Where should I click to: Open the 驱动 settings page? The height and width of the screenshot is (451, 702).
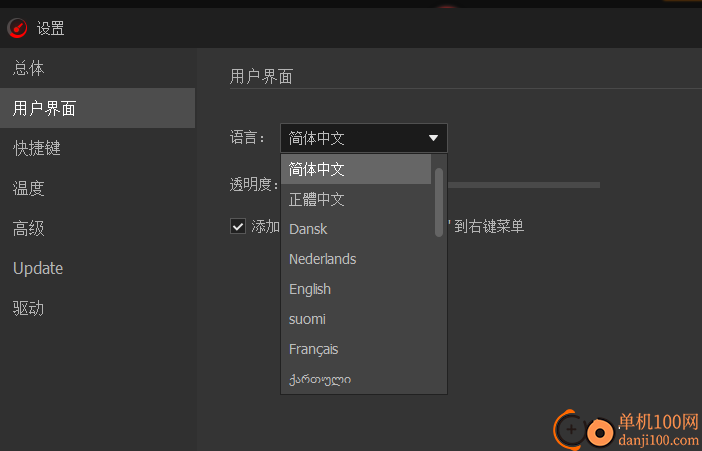tap(97, 308)
